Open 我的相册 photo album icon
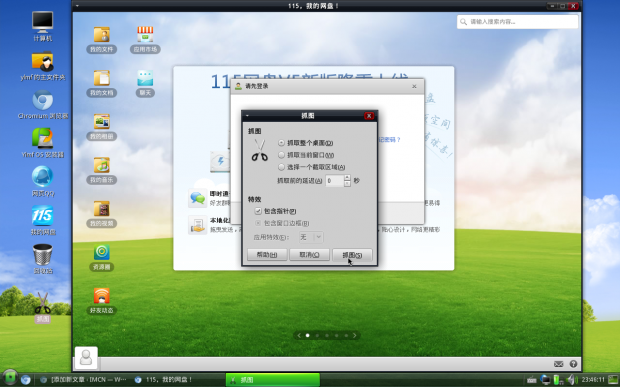The image size is (620, 387). (x=102, y=126)
